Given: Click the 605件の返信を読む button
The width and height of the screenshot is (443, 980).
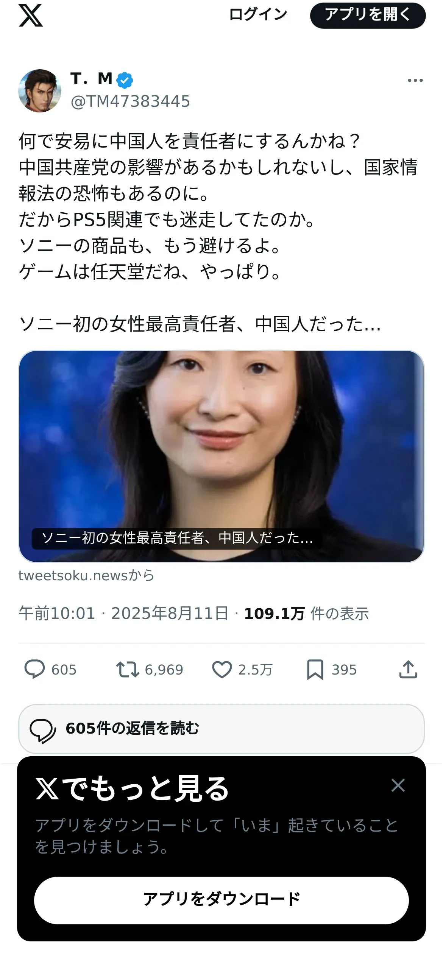Looking at the screenshot, I should [x=221, y=729].
